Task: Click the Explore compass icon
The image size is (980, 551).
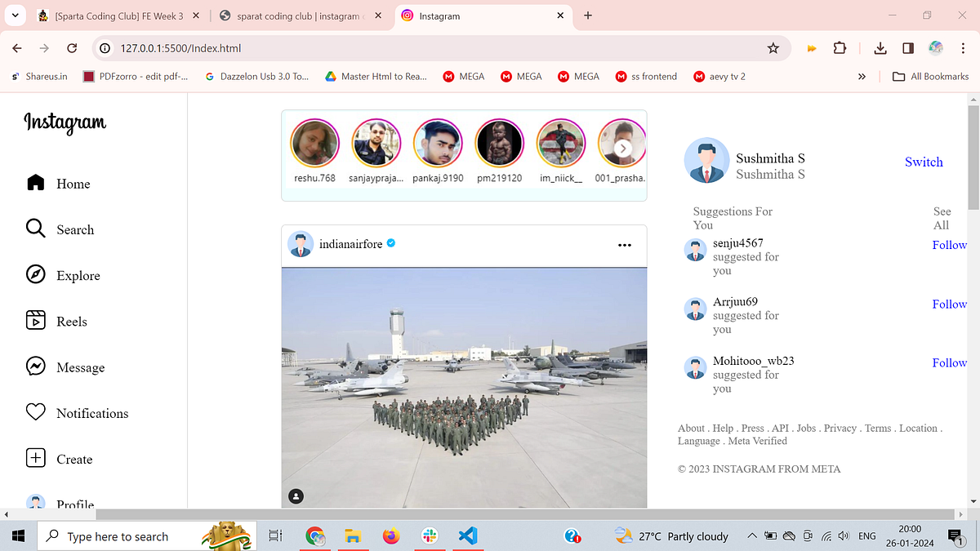Action: tap(36, 275)
